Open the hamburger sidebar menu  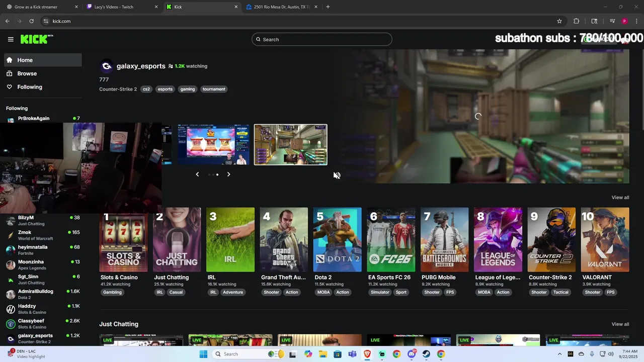pos(11,39)
